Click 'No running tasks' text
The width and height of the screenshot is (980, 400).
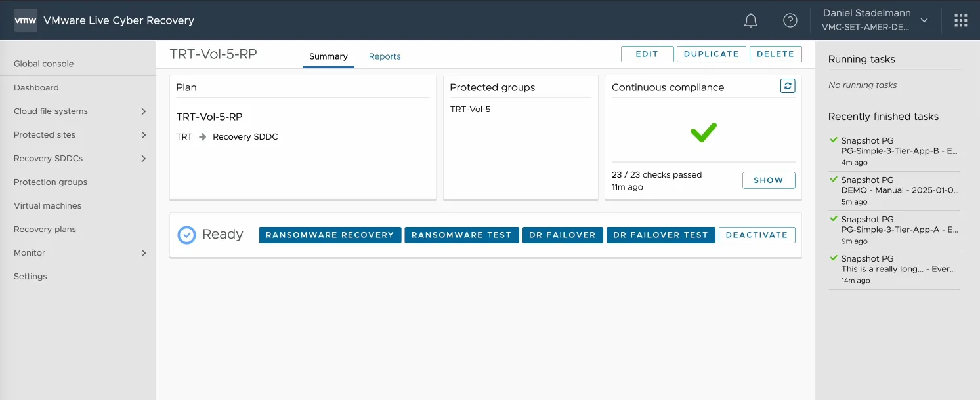click(863, 85)
